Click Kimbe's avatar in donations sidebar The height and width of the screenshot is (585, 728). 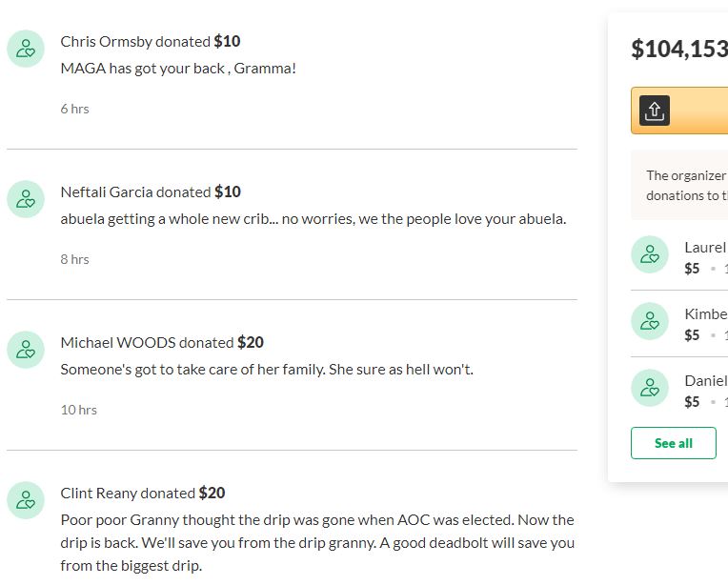click(650, 321)
